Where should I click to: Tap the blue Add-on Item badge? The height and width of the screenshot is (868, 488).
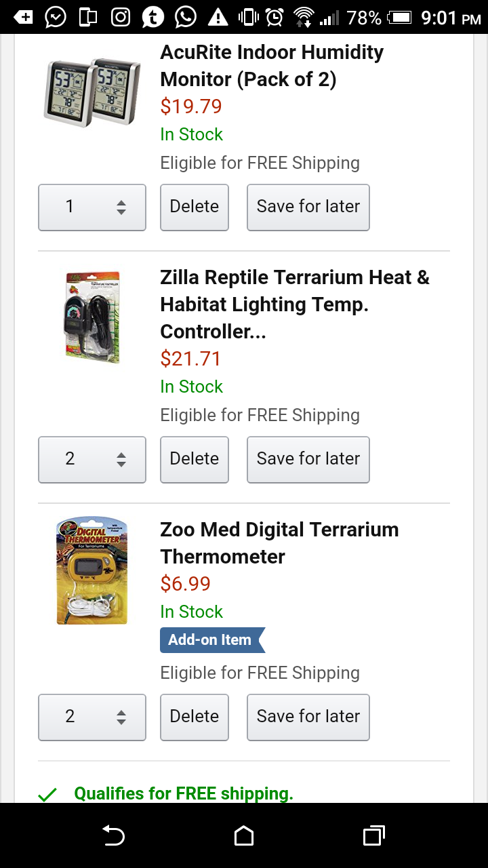point(212,640)
